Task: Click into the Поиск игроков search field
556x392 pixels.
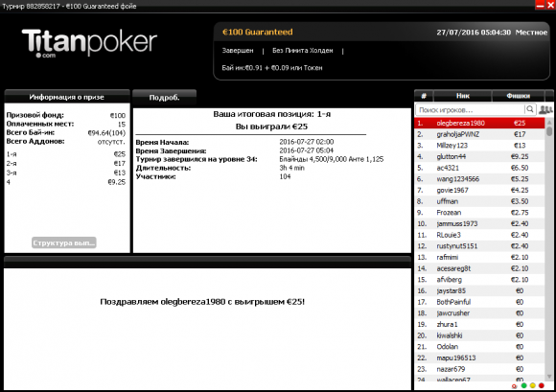Action: (x=470, y=110)
